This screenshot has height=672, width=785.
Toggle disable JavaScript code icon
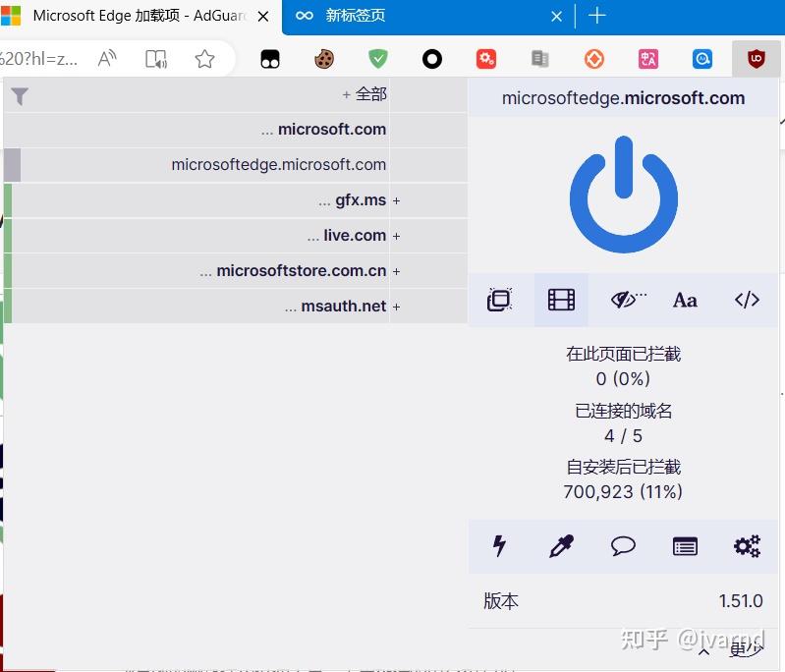747,300
